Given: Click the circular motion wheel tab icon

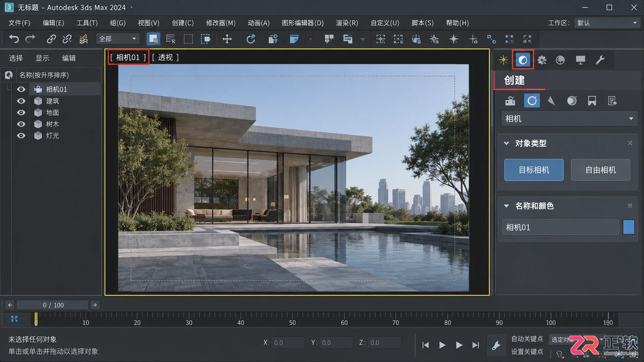Looking at the screenshot, I should click(560, 60).
